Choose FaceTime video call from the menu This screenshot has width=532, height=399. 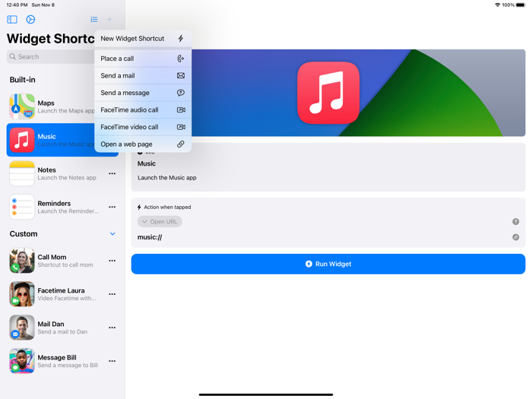click(x=143, y=127)
